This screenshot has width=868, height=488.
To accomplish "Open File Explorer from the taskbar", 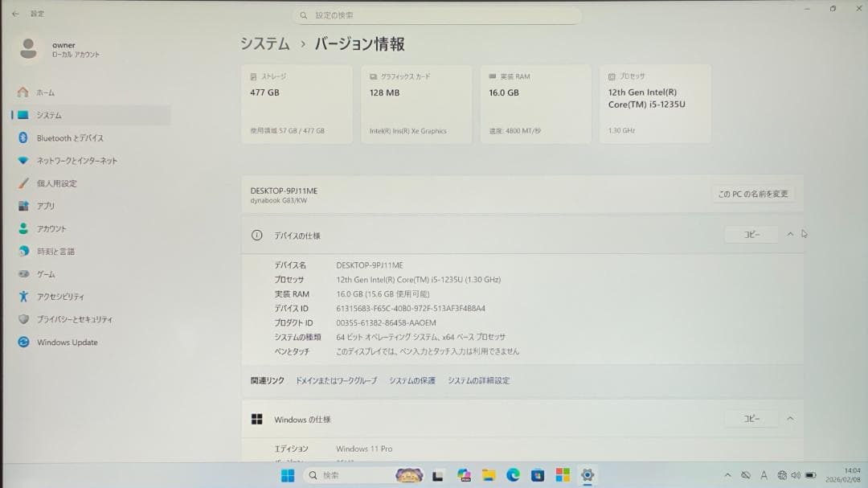I will pos(488,475).
